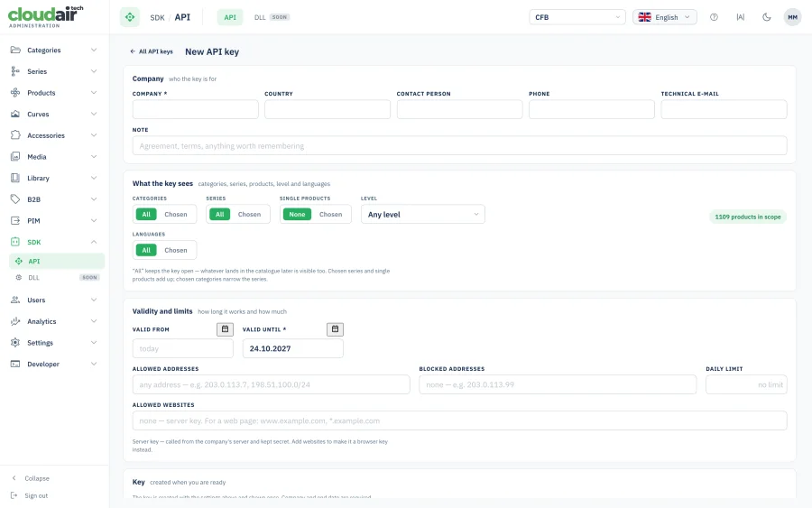Open help via question mark icon
Image resolution: width=812 pixels, height=508 pixels.
pos(715,17)
